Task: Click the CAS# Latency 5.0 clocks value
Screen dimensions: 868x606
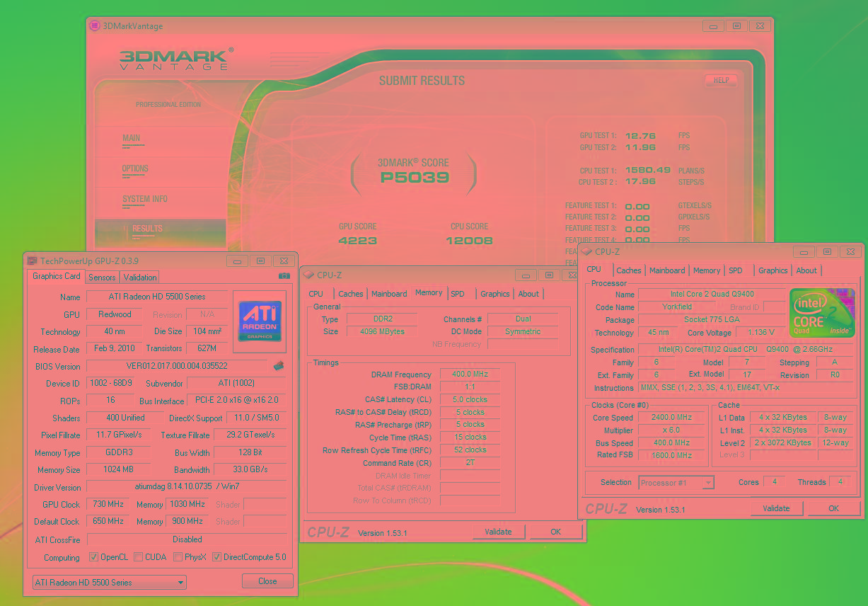Action: click(470, 399)
